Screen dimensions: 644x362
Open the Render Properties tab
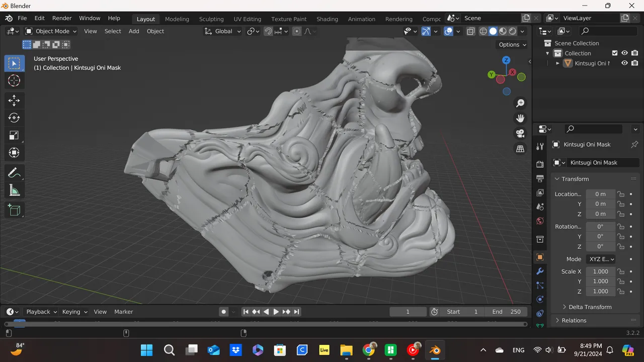pos(540,163)
